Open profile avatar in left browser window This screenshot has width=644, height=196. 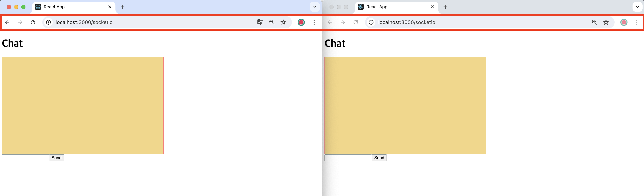point(301,22)
